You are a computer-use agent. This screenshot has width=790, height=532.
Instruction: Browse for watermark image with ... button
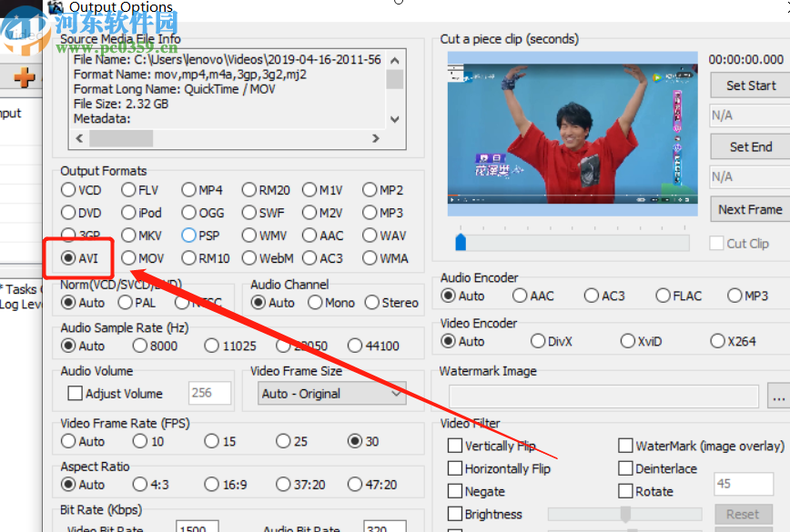tap(778, 396)
